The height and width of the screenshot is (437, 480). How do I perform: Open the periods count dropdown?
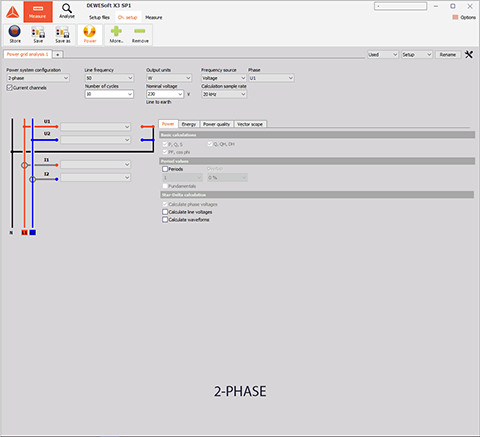(x=182, y=178)
